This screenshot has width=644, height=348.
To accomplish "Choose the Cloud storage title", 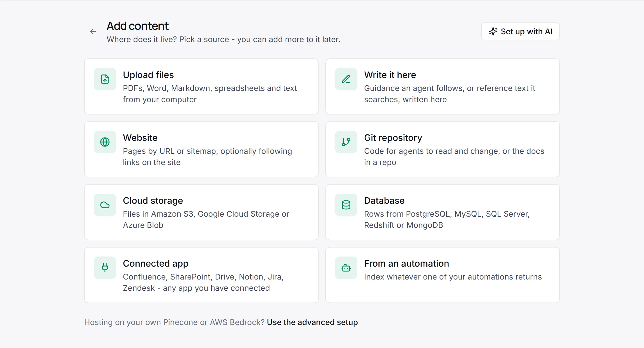I will click(153, 201).
